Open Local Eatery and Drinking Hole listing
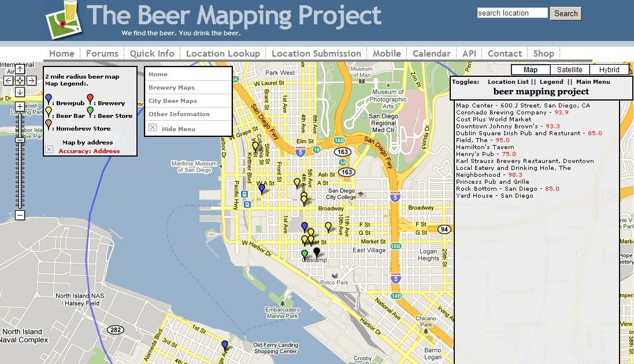Viewport: 634px width, 364px height. pos(514,168)
